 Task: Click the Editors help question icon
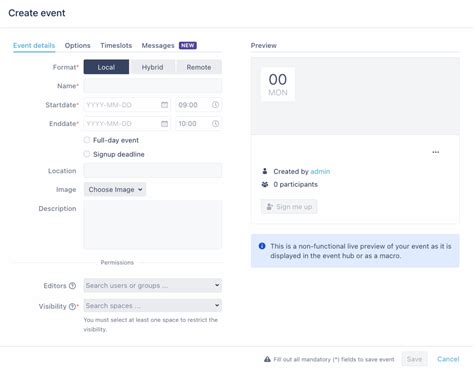point(72,286)
